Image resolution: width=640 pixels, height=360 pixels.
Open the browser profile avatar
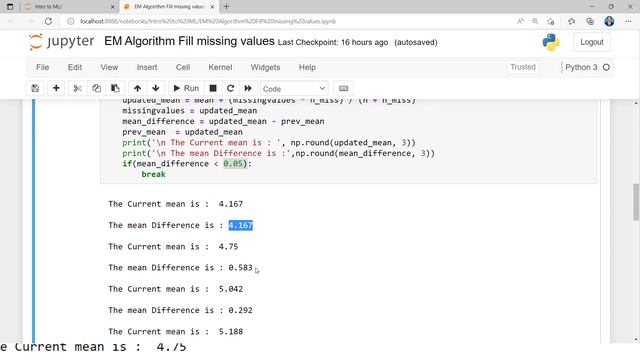[x=609, y=21]
